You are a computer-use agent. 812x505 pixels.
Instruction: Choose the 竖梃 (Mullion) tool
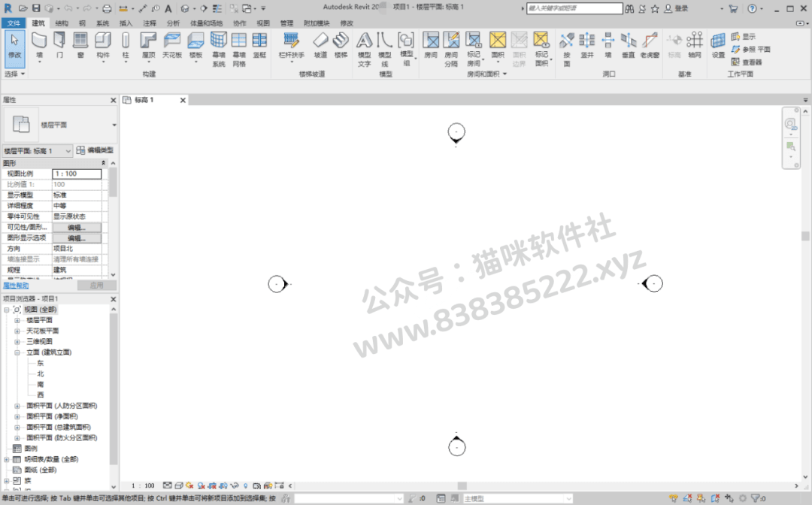pos(259,46)
